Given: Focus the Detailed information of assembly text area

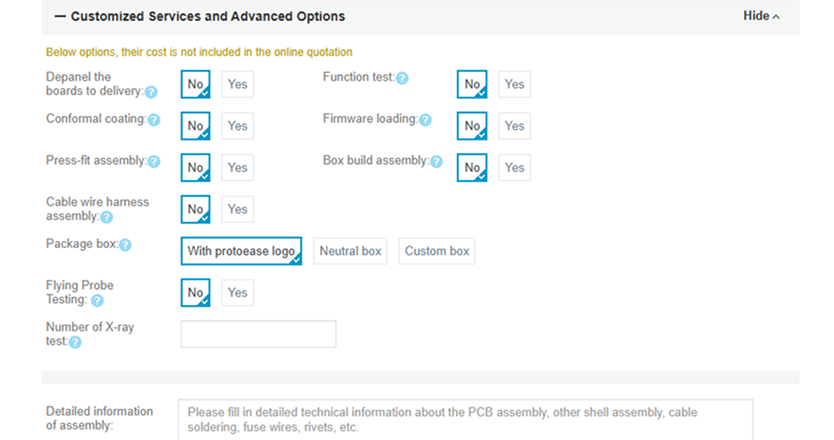Looking at the screenshot, I should point(465,419).
